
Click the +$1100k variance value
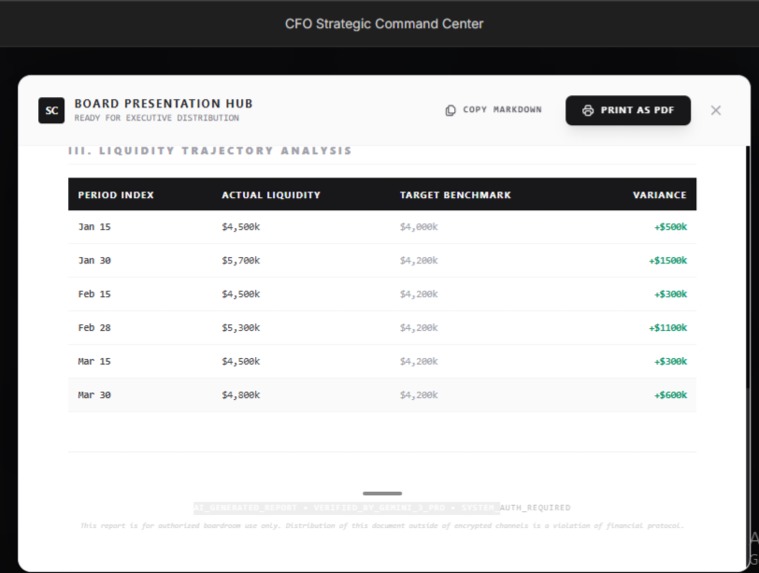pyautogui.click(x=668, y=328)
